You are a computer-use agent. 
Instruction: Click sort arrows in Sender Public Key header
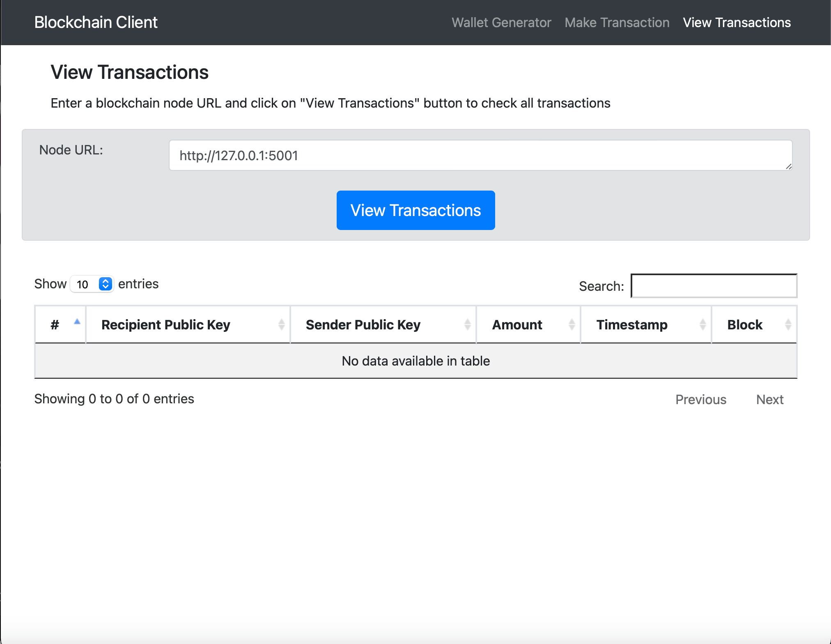[x=467, y=324]
